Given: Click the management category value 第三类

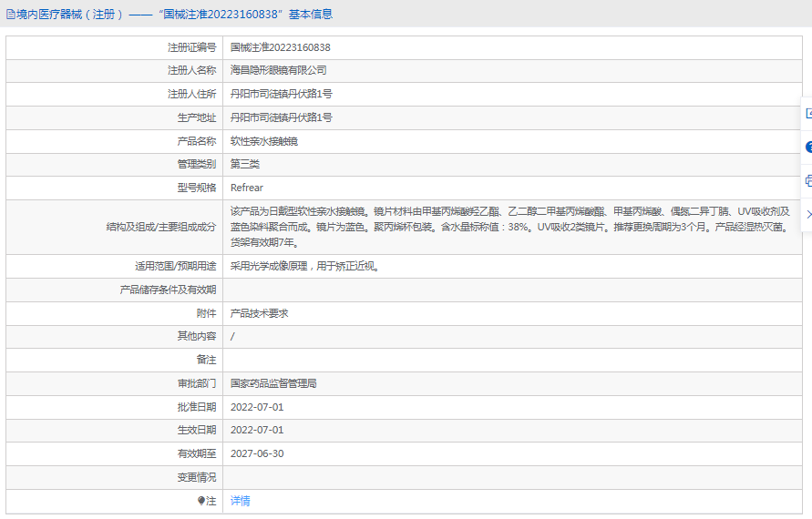Looking at the screenshot, I should (245, 164).
